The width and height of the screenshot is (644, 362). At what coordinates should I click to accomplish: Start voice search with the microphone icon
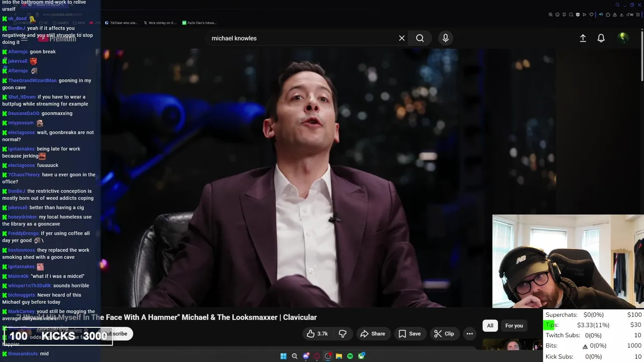445,38
